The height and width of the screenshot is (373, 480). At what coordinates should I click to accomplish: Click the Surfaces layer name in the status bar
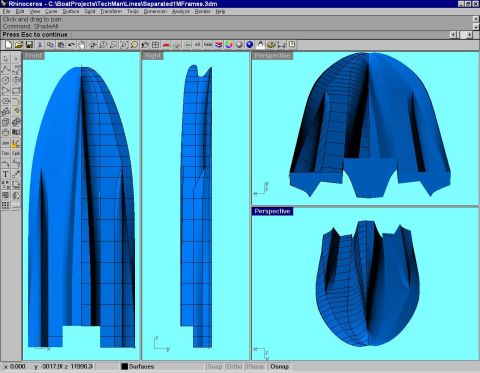point(141,367)
